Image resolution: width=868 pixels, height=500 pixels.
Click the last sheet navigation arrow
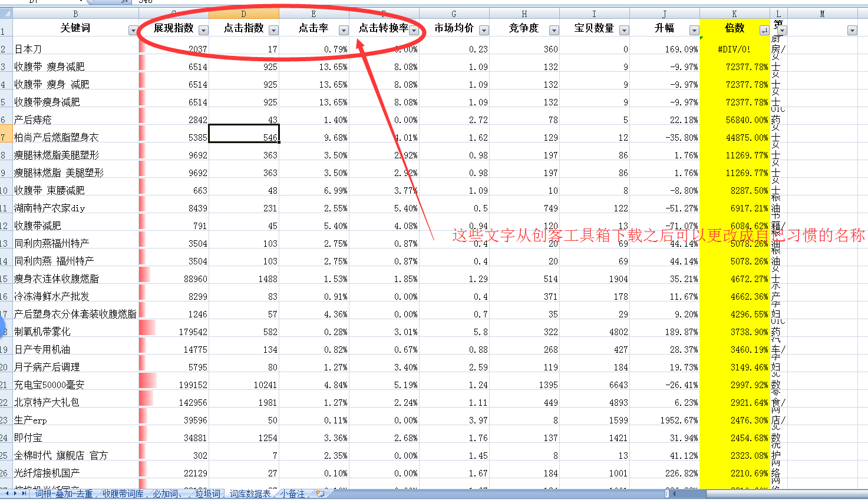click(24, 494)
